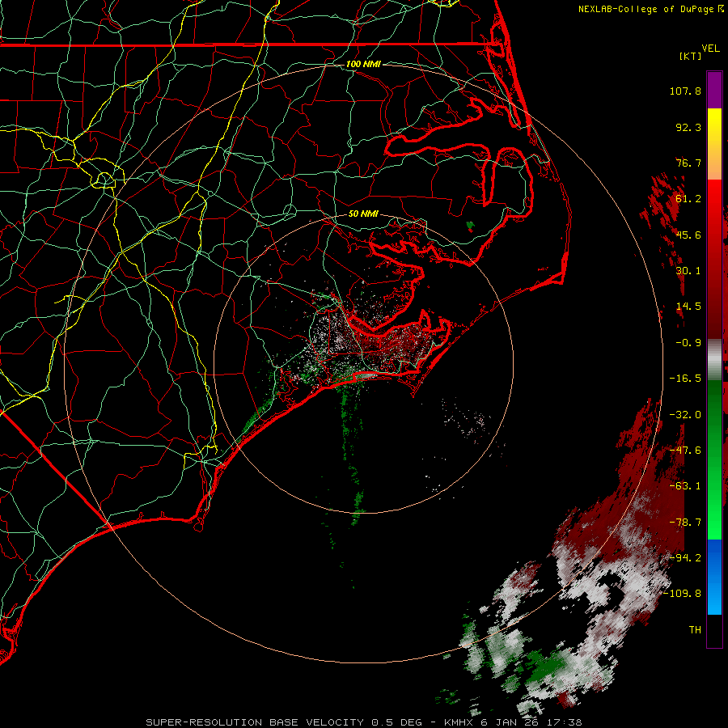
Task: Select the -32.0 scale value
Action: point(685,415)
